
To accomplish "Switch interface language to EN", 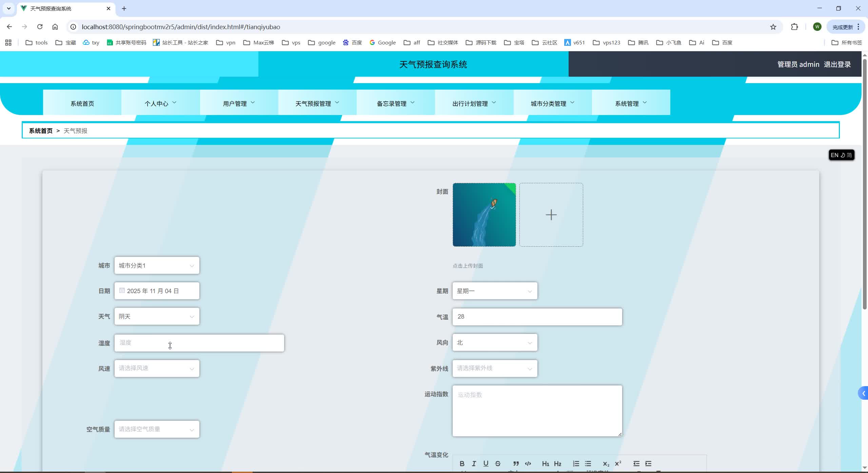I will (x=834, y=155).
